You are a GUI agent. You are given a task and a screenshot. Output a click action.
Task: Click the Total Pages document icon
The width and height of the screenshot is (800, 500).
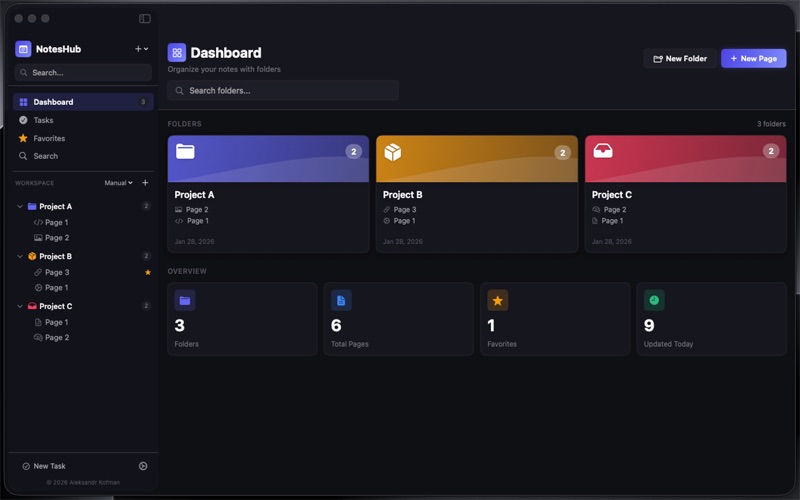coord(341,301)
